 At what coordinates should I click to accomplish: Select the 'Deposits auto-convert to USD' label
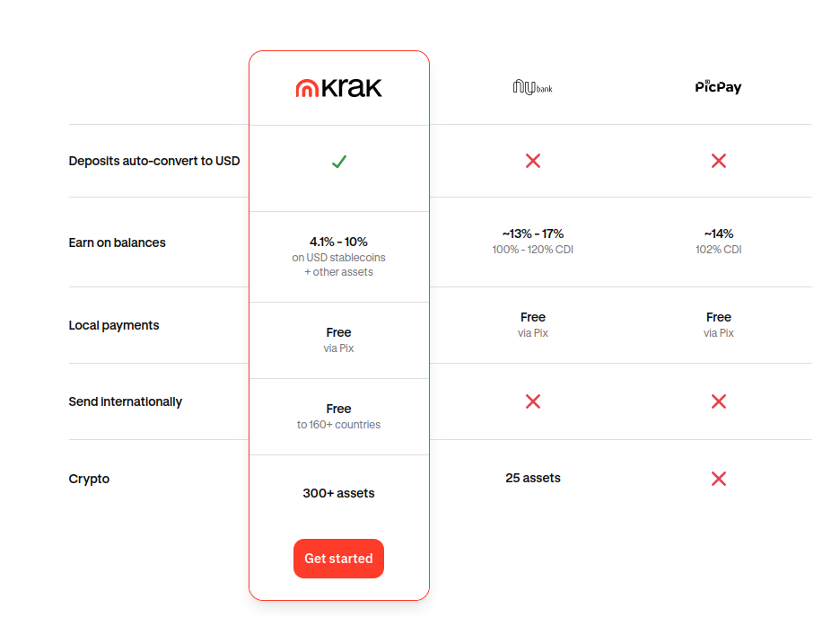pos(154,161)
